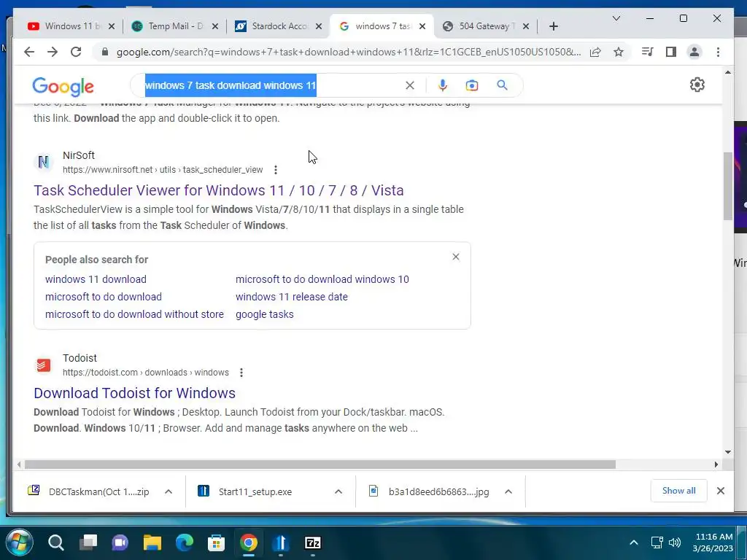Open Chrome three-dot menu

pyautogui.click(x=718, y=52)
